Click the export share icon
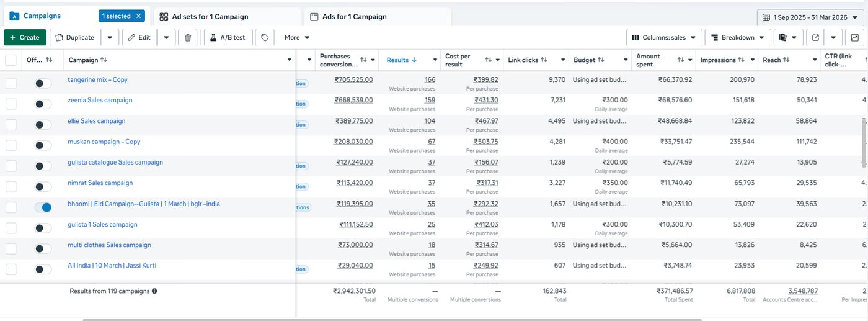This screenshot has height=321, width=868. 815,37
